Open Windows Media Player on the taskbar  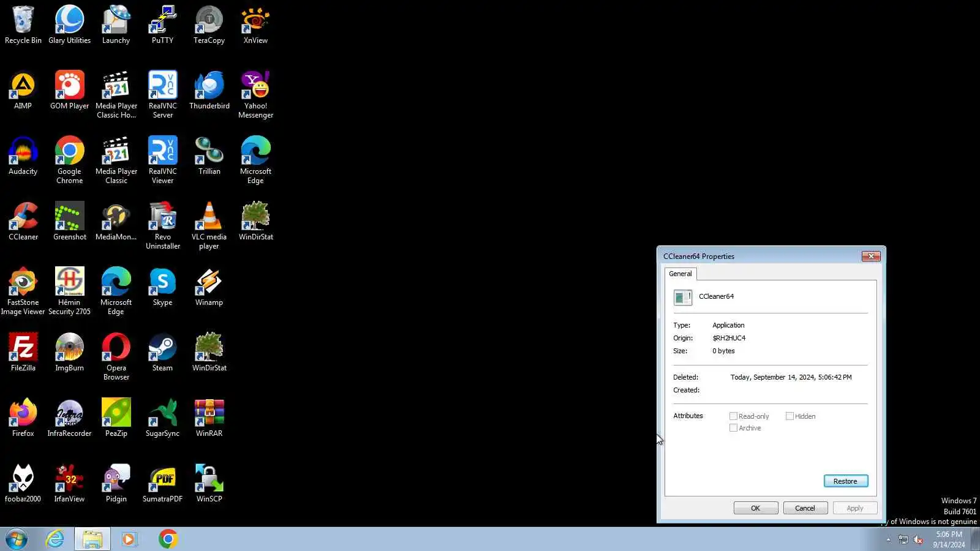coord(129,539)
